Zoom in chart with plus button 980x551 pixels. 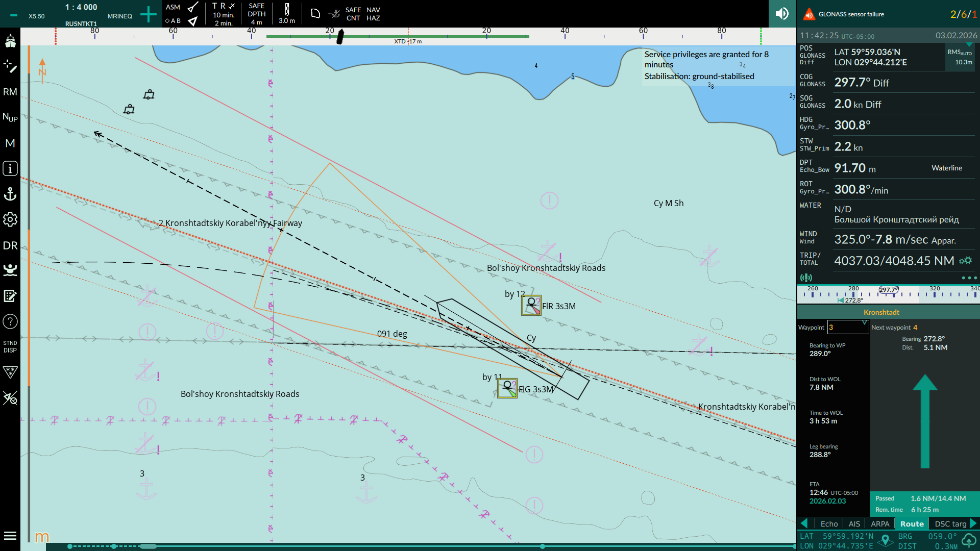148,14
